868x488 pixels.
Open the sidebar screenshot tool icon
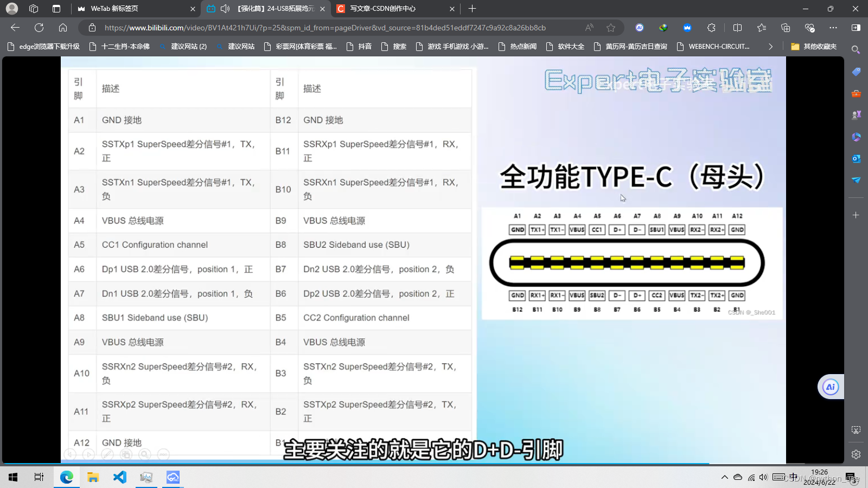click(x=856, y=430)
